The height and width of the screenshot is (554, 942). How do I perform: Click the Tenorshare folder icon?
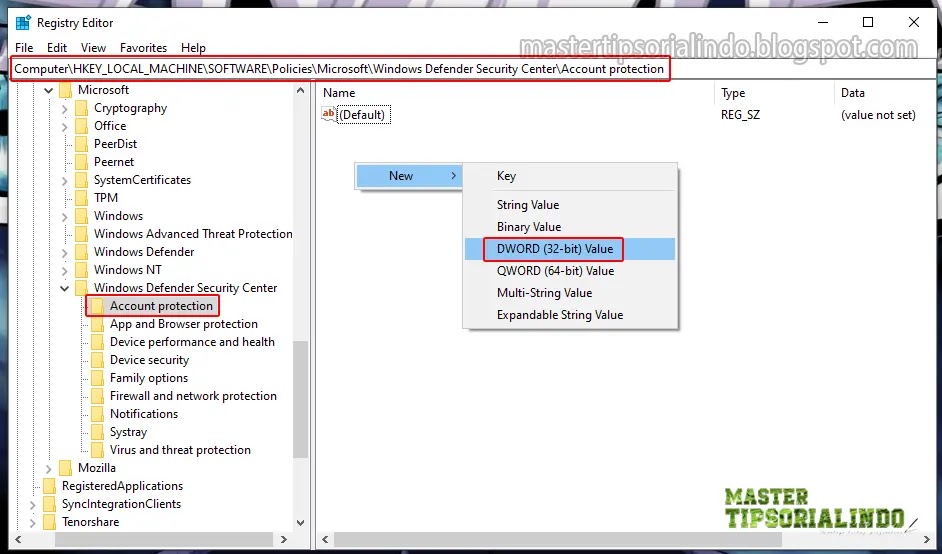pyautogui.click(x=50, y=522)
